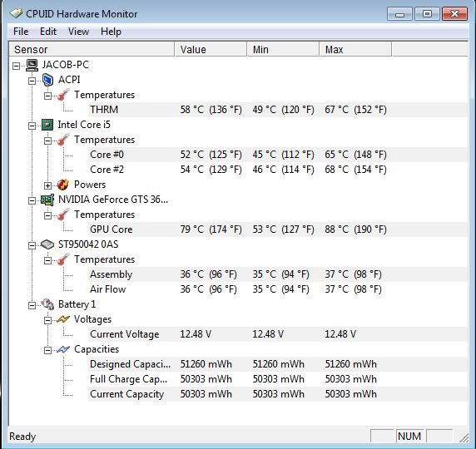Select the Full Charge Capacity row
Screen dimensions: 476x449
[x=278, y=379]
